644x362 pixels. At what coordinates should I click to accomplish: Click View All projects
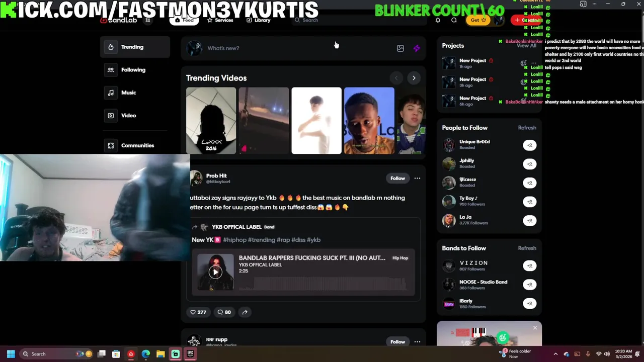(x=526, y=46)
